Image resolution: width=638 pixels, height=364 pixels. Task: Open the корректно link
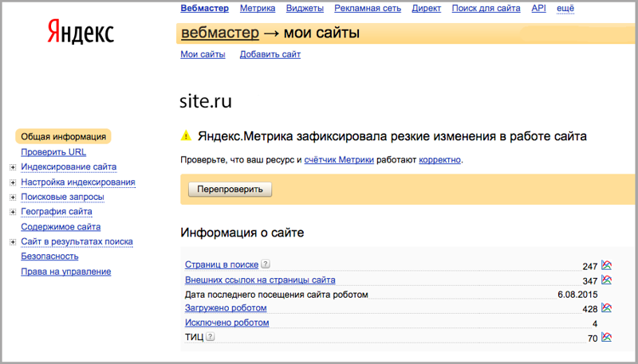pos(440,159)
